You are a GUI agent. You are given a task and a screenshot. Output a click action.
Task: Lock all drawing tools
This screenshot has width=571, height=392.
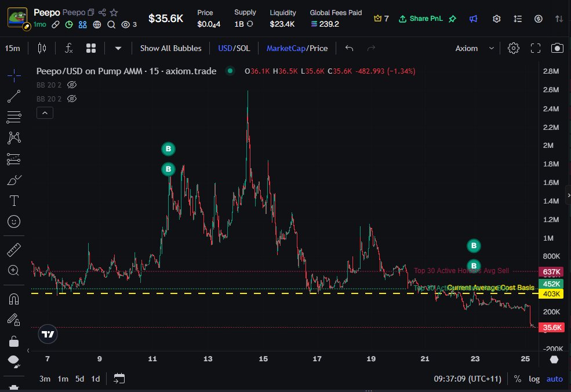14,341
